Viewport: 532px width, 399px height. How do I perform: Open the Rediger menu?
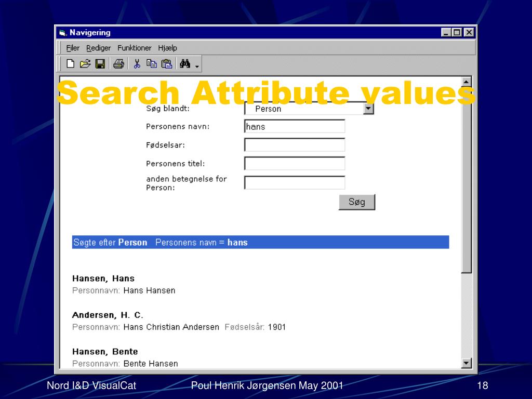click(98, 48)
